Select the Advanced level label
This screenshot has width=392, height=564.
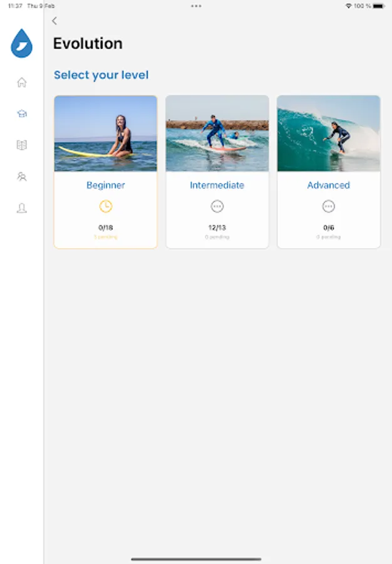pos(328,185)
